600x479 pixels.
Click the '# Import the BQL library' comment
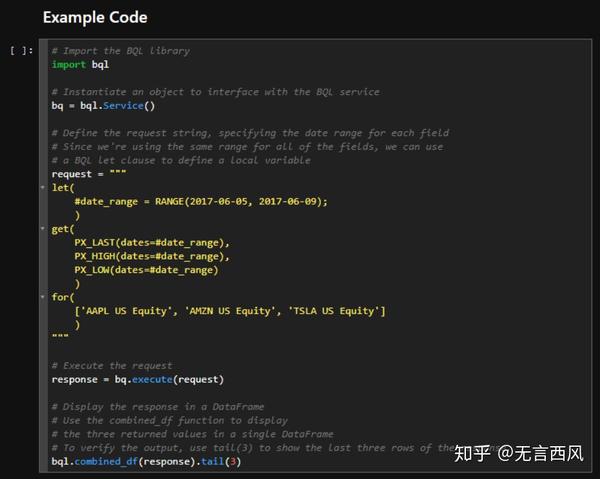click(121, 51)
